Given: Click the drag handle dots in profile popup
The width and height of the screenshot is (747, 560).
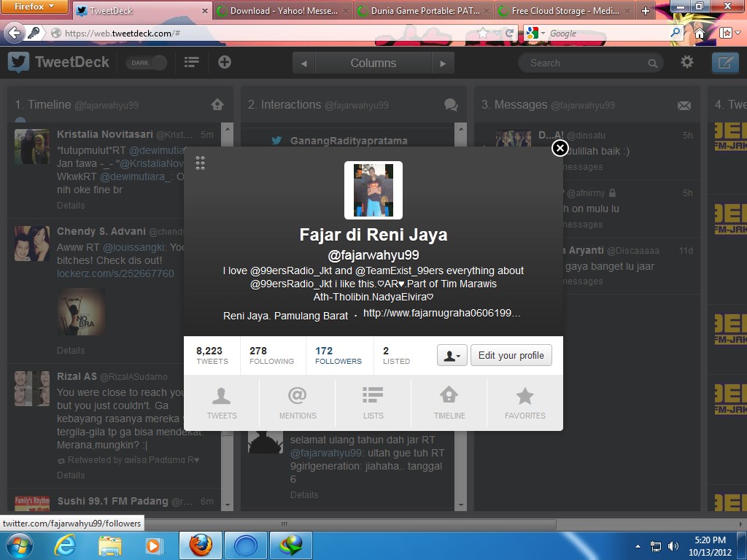Looking at the screenshot, I should coord(200,163).
